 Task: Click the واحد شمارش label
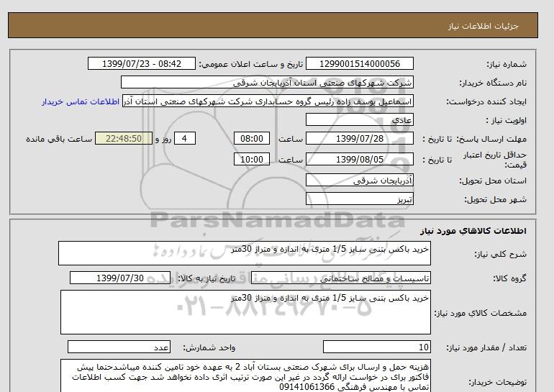209,348
